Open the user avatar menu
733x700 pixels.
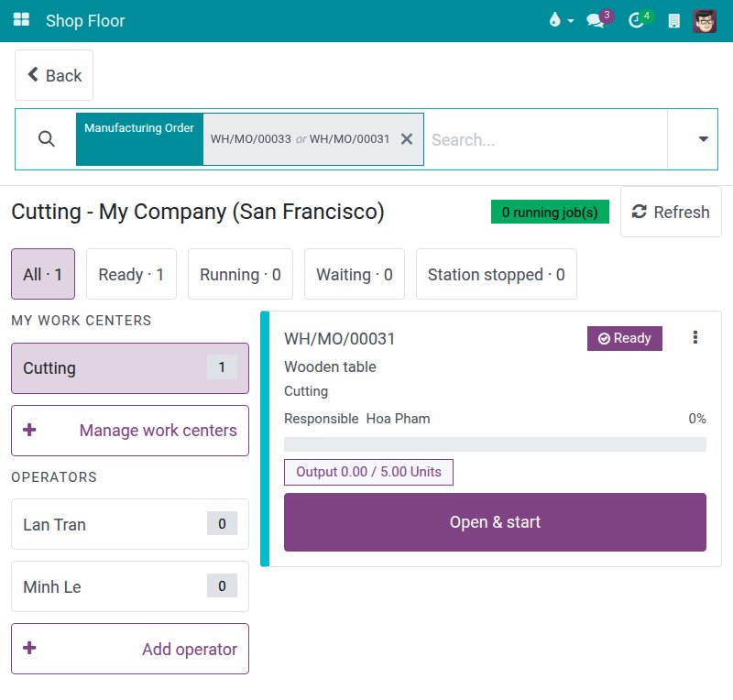(x=705, y=20)
